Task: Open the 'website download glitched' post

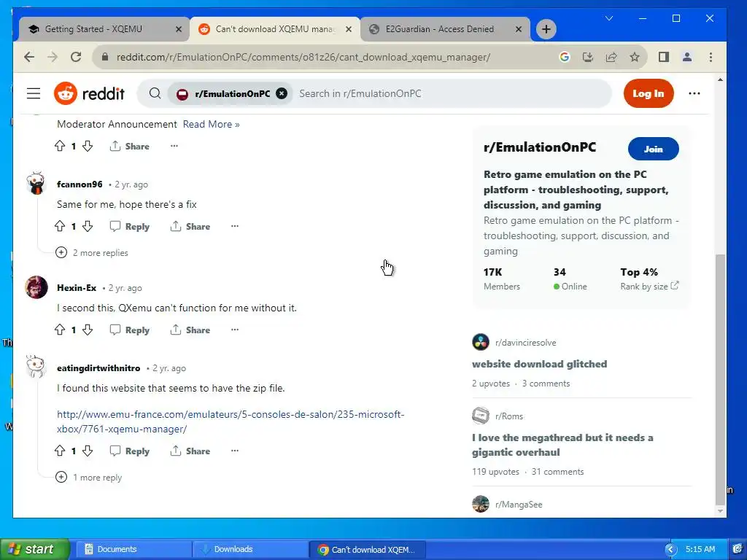Action: click(539, 364)
